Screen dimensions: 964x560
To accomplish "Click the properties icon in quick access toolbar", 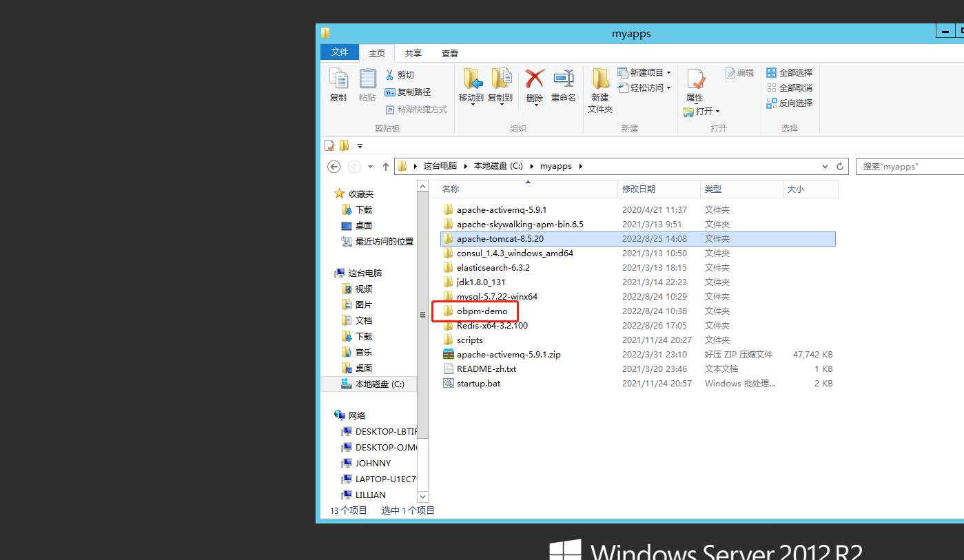I will point(330,145).
